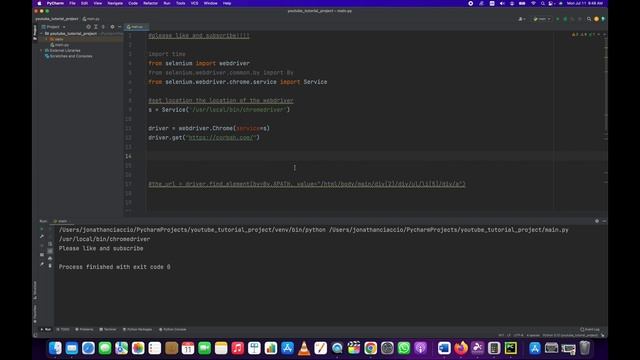Hide the Project panel with the minus icon

click(119, 27)
